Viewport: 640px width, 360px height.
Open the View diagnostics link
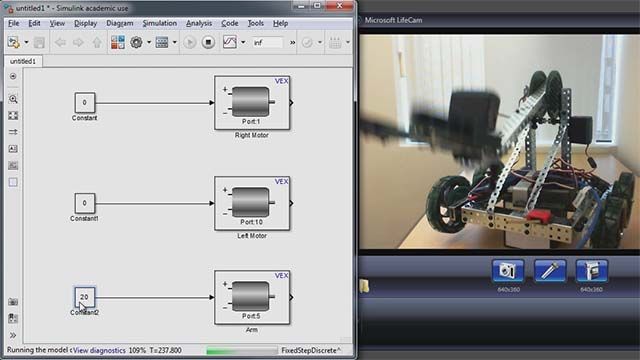pos(99,350)
